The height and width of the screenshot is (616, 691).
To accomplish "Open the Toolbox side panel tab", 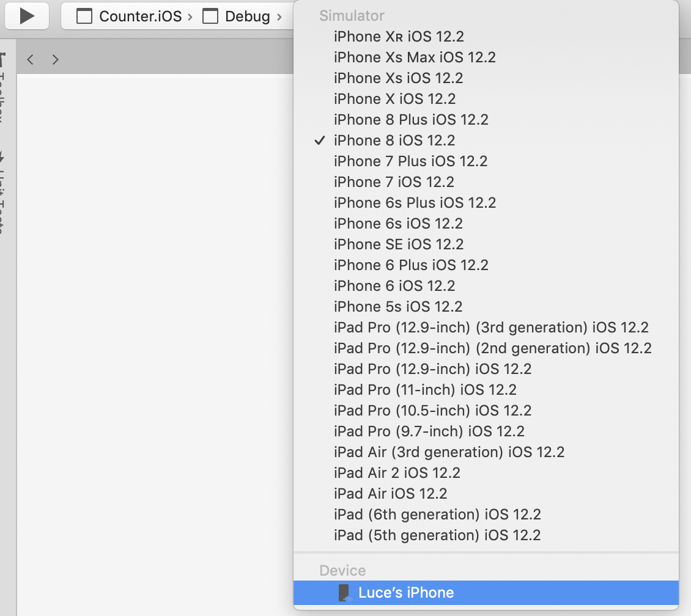I will (x=2, y=87).
